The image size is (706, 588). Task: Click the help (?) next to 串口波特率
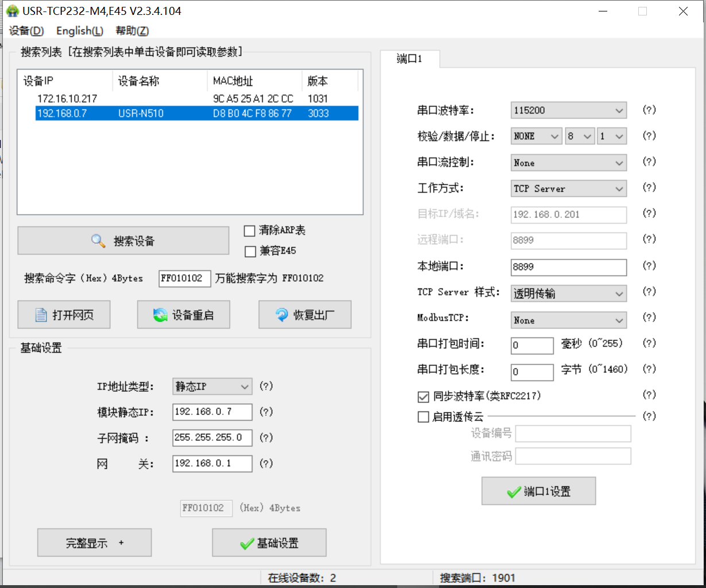tap(649, 110)
